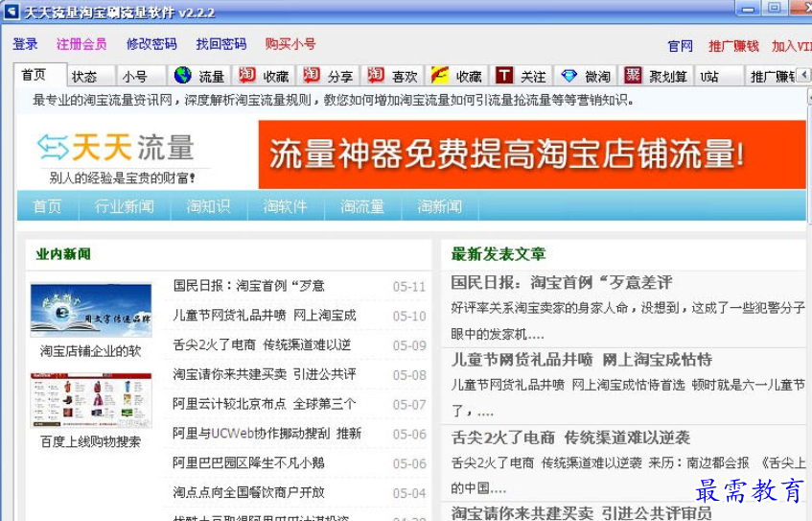The width and height of the screenshot is (812, 521).
Task: Open news 国民日报：淘宝首例“歹意
Action: click(248, 286)
